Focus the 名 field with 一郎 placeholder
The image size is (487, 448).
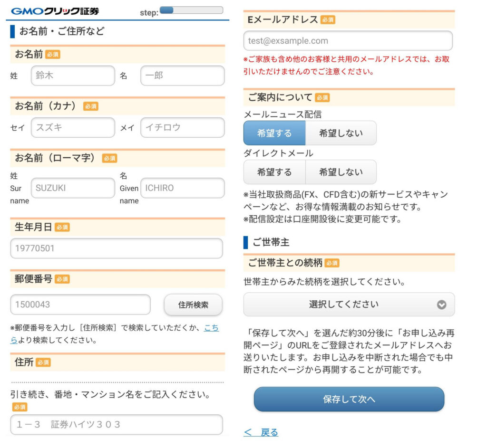pos(183,76)
